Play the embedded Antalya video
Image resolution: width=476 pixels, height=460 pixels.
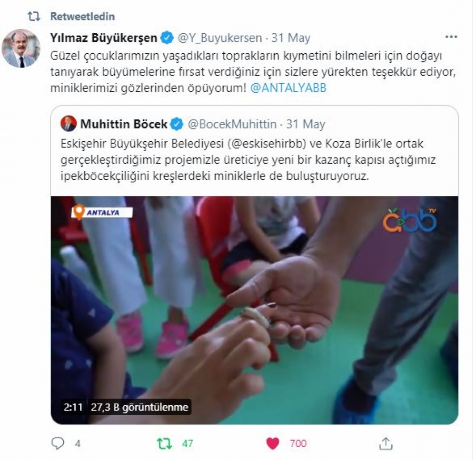254,310
